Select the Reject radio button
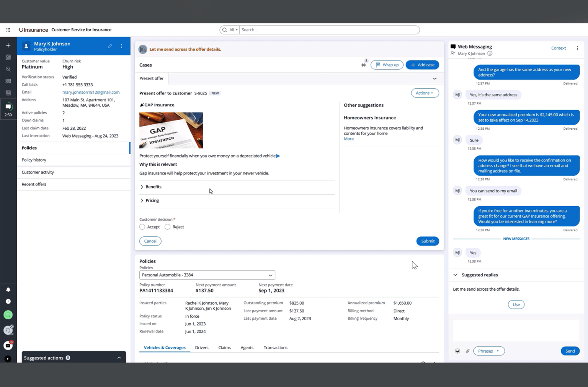This screenshot has height=387, width=588. (168, 227)
